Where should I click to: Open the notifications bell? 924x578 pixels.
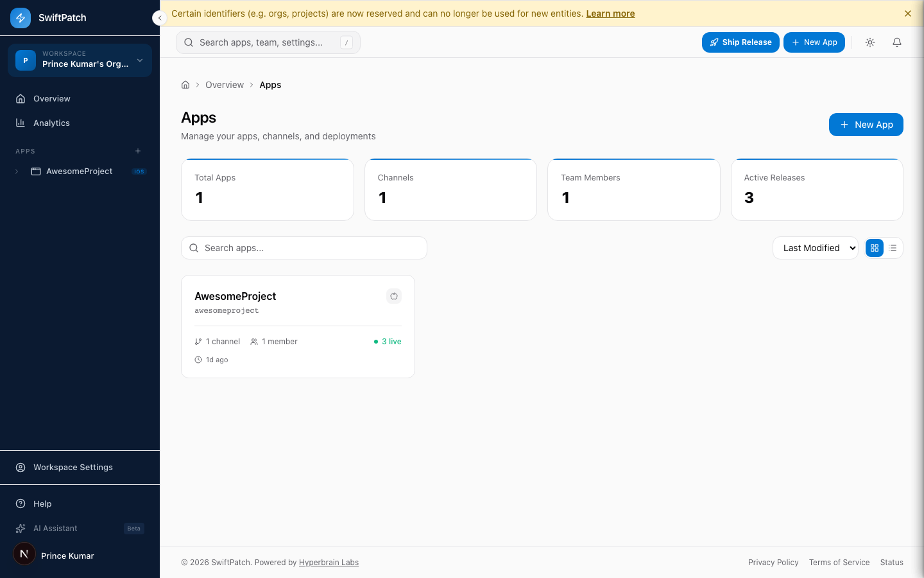point(897,42)
